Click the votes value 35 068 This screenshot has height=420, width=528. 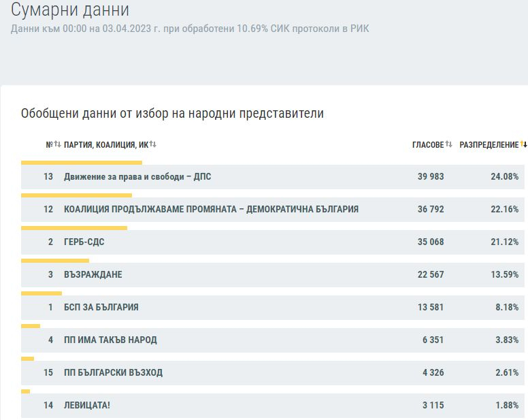(x=431, y=242)
